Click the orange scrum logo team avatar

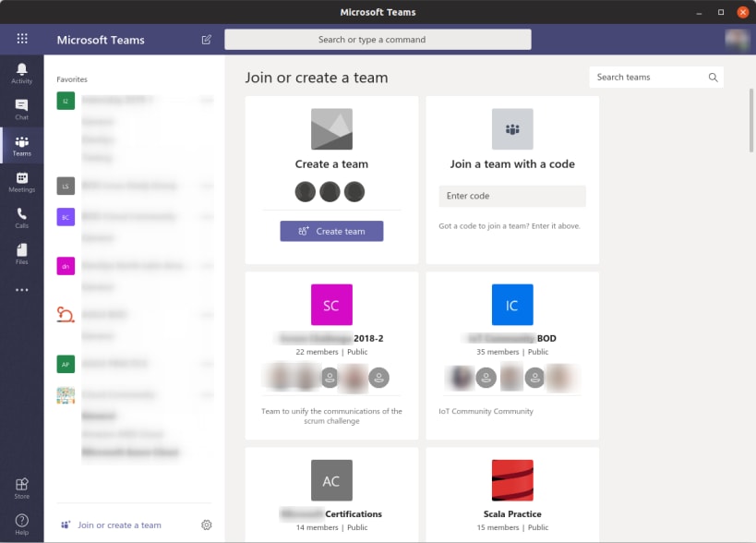click(66, 314)
